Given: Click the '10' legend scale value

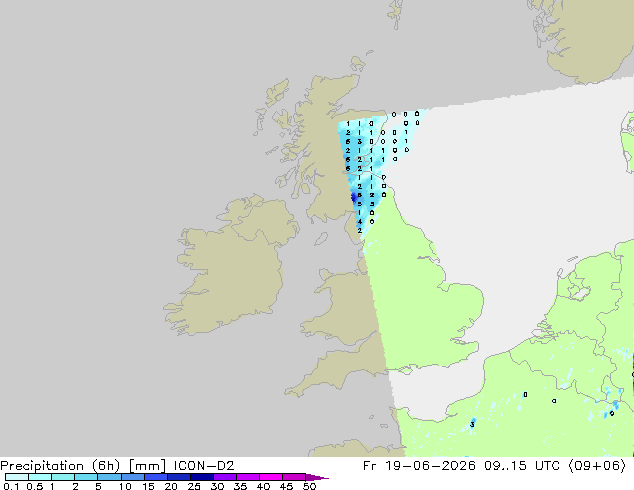Looking at the screenshot, I should click(x=125, y=486).
